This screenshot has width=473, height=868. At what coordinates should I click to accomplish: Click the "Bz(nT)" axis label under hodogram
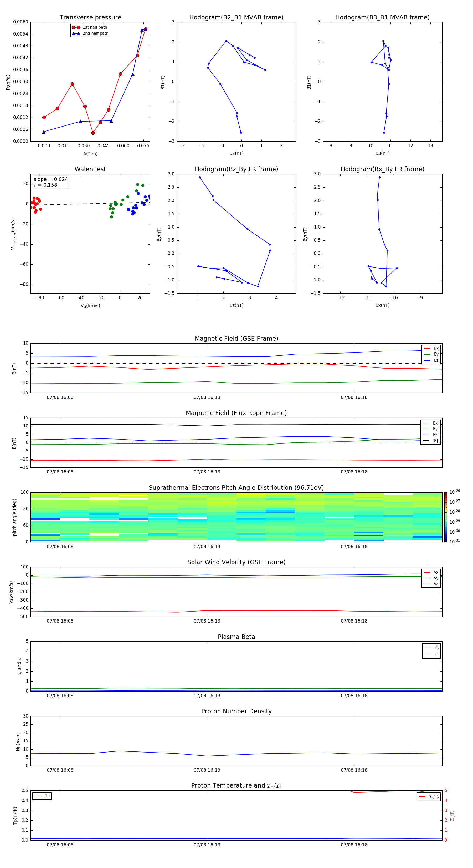[236, 305]
